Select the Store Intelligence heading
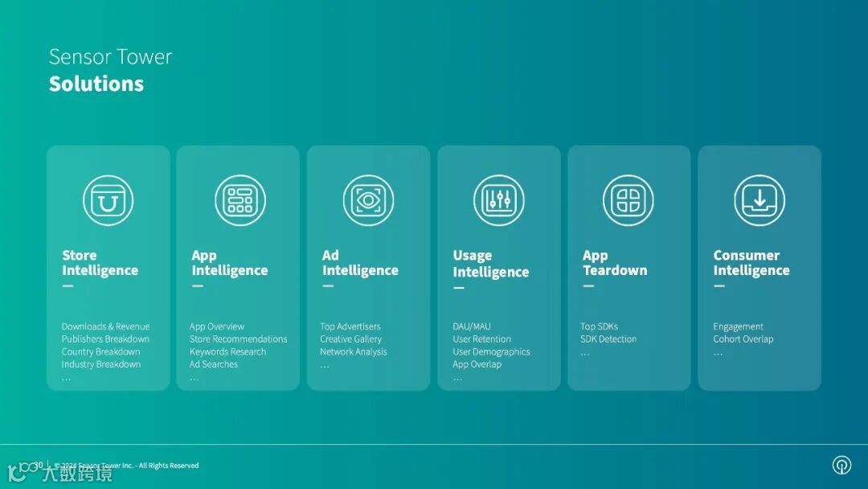Viewport: 868px width, 489px height. (100, 262)
